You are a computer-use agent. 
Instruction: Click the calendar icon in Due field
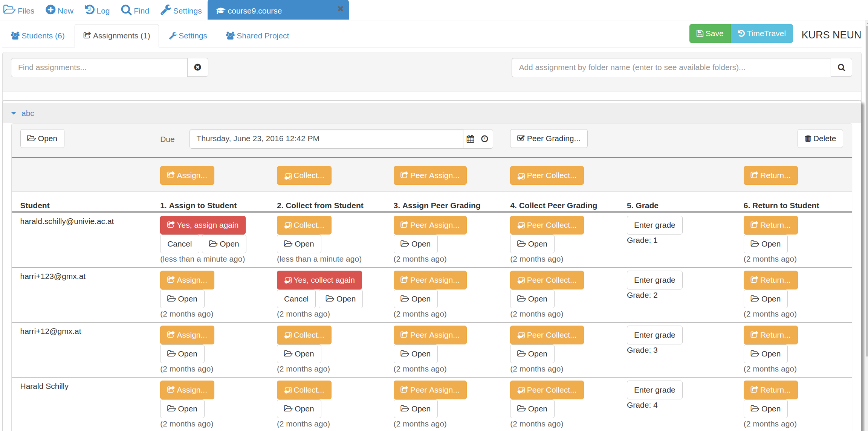point(470,139)
